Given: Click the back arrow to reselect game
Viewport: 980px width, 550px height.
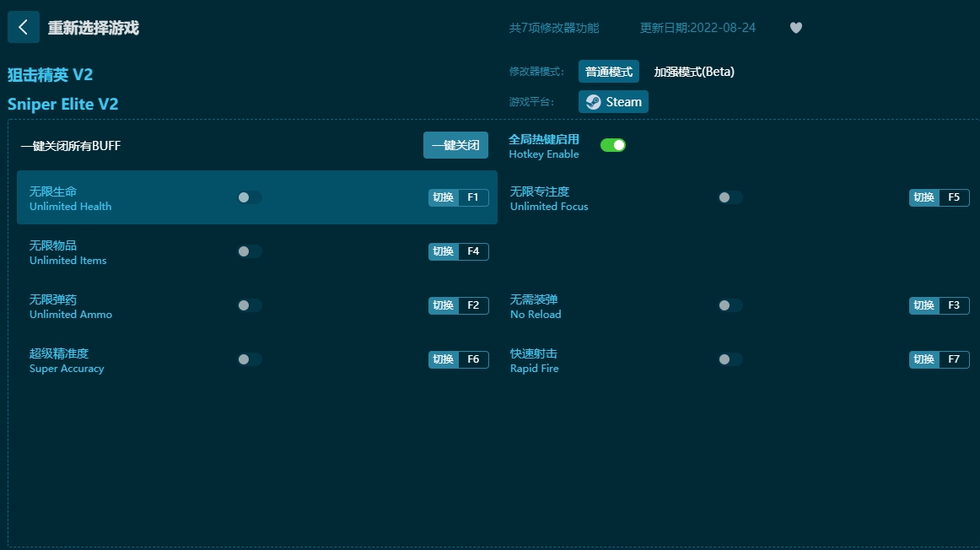Looking at the screenshot, I should [x=23, y=27].
